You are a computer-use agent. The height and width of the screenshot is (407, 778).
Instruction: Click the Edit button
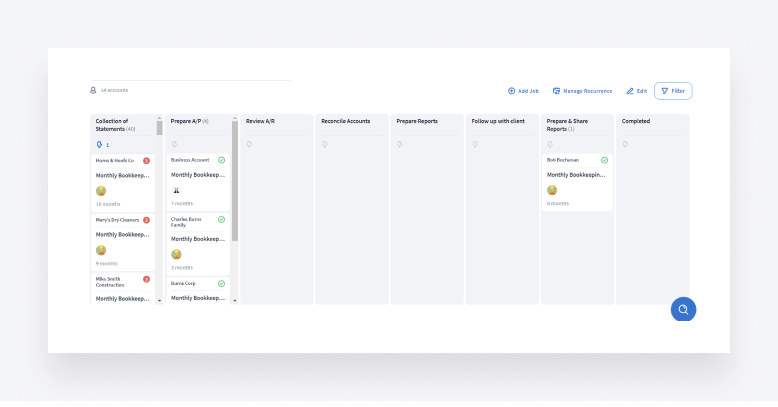(637, 91)
